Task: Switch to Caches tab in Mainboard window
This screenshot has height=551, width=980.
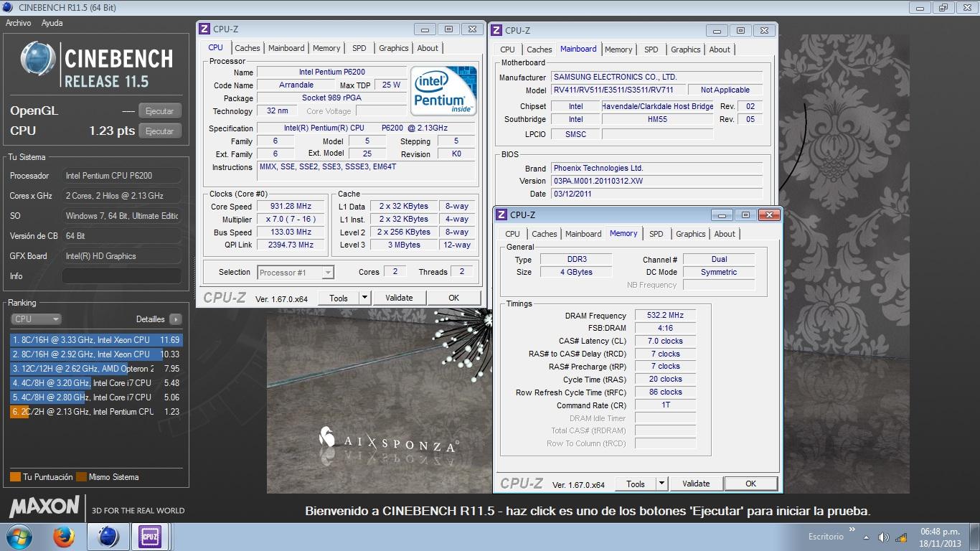Action: pyautogui.click(x=540, y=50)
